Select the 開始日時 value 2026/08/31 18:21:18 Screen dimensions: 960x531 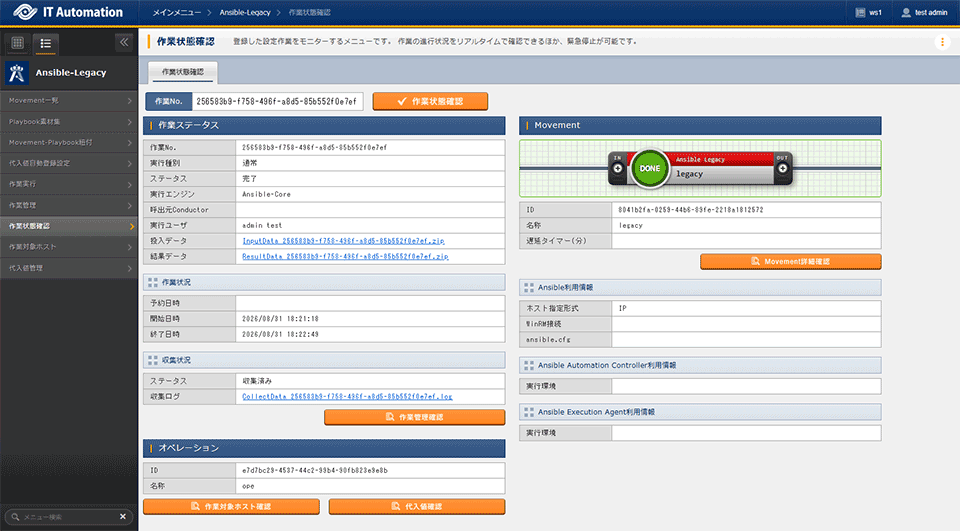coord(280,318)
